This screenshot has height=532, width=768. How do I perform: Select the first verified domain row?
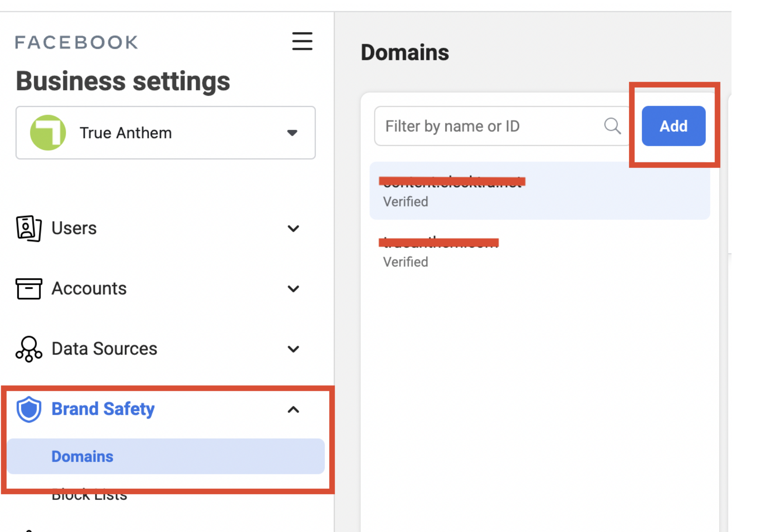(x=540, y=191)
